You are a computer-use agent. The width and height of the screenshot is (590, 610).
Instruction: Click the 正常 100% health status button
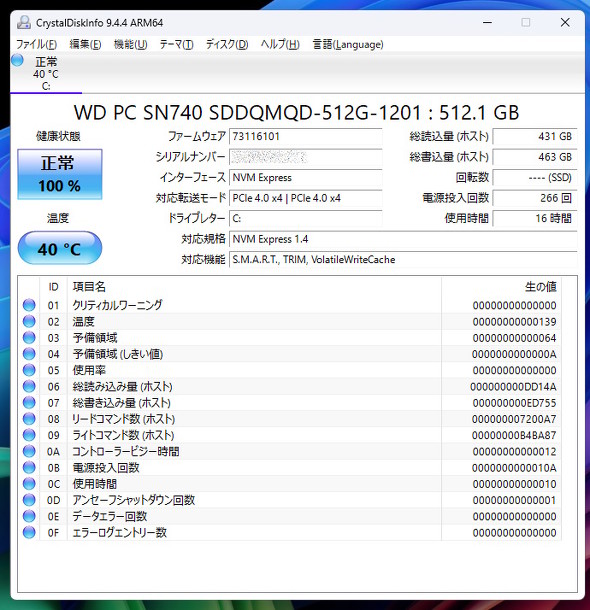60,174
